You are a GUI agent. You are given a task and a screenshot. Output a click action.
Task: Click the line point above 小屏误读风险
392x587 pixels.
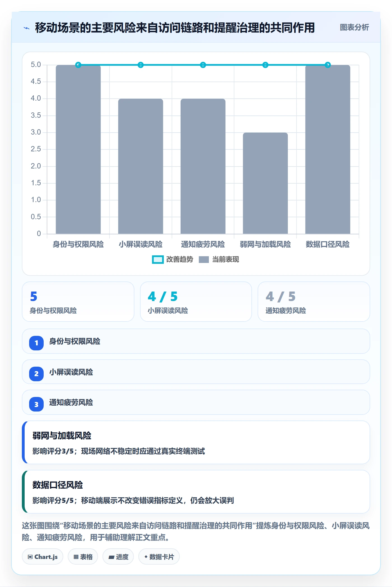pos(141,65)
